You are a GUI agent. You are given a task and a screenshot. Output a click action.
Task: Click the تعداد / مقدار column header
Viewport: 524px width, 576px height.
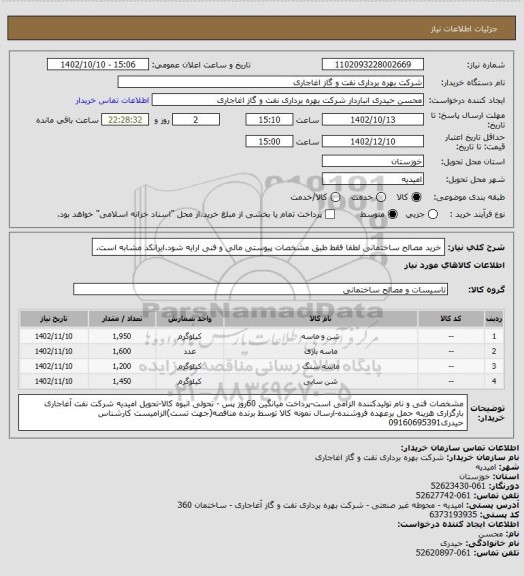122,319
